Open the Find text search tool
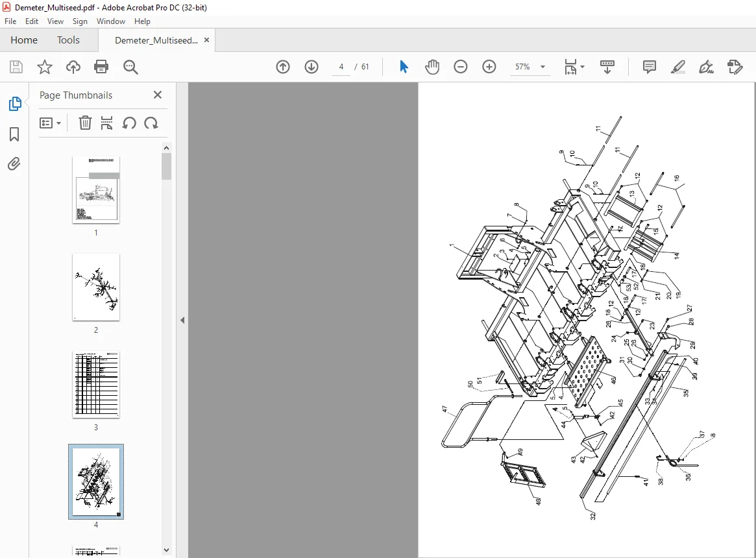Image resolution: width=756 pixels, height=558 pixels. pos(130,67)
